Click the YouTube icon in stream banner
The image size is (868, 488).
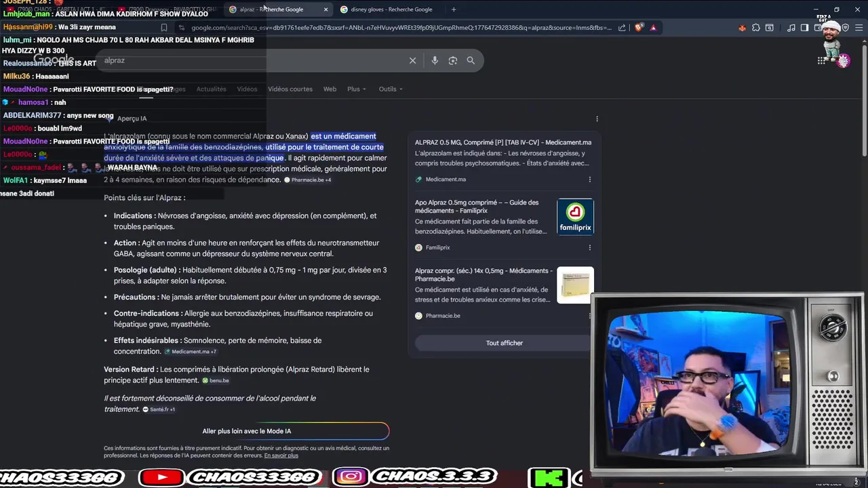pos(161,477)
